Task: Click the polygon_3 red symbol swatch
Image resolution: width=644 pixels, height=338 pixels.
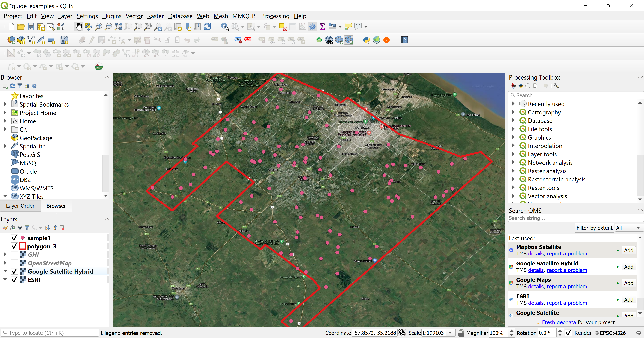Action: [22, 246]
